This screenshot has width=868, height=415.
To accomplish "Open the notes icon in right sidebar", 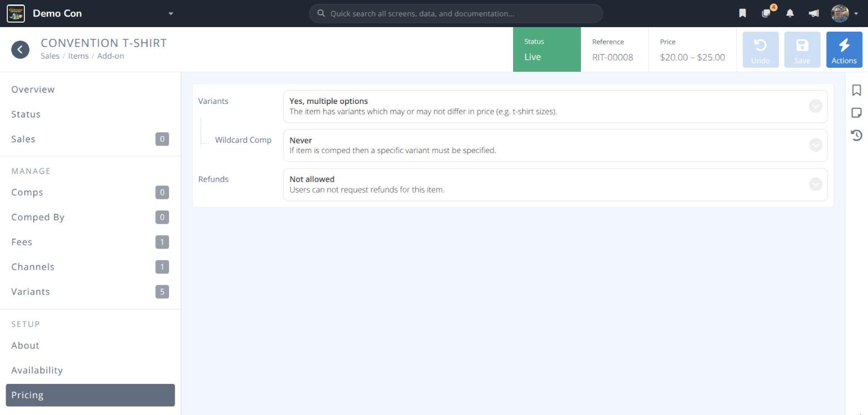I will [x=857, y=113].
